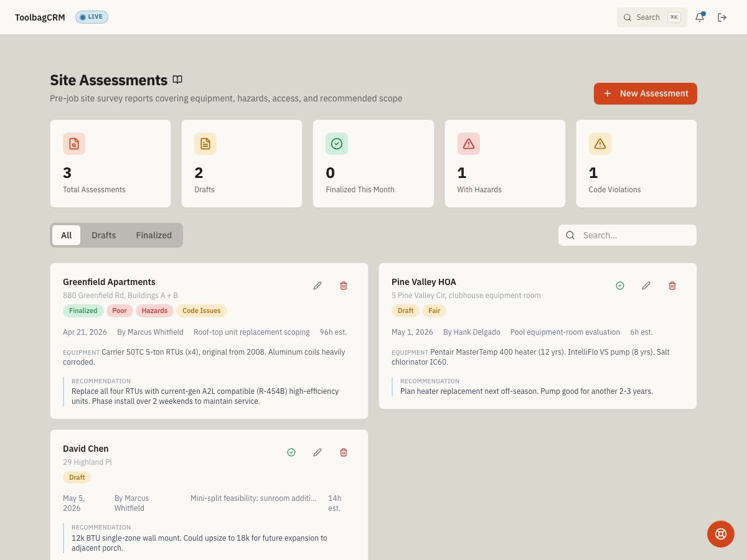Select the All tab
747x560 pixels.
pyautogui.click(x=66, y=235)
